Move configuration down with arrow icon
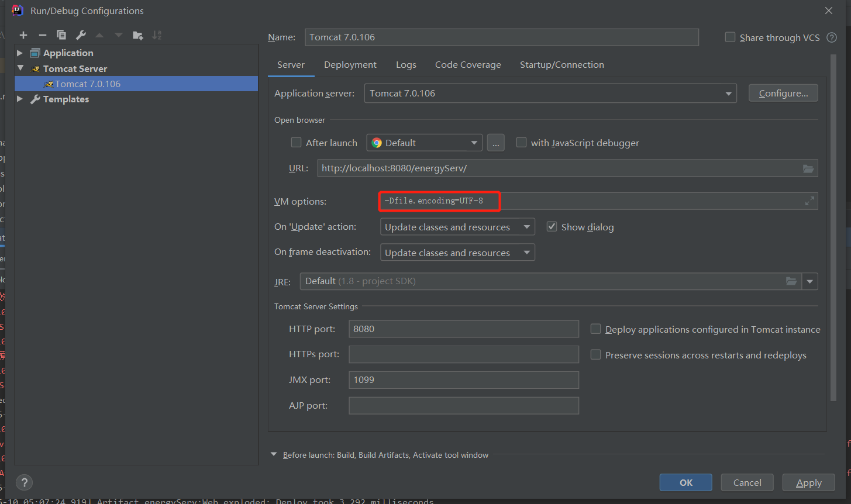This screenshot has width=851, height=504. coord(119,36)
